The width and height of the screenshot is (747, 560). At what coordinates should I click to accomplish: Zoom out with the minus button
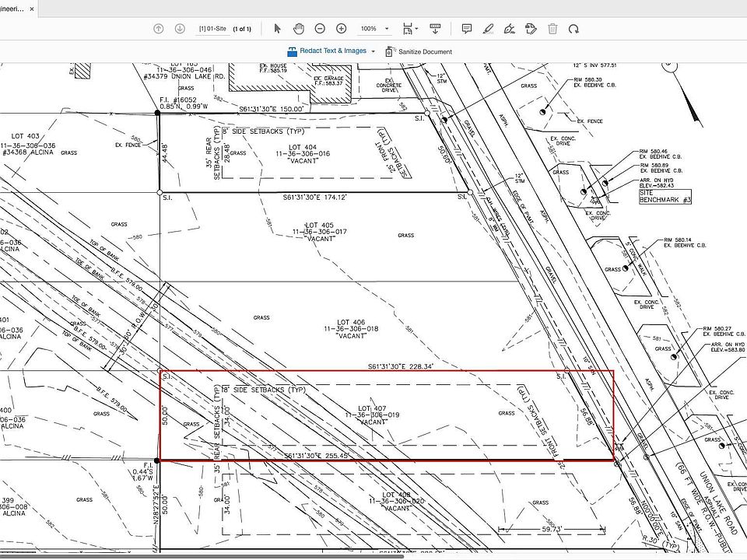tap(320, 29)
